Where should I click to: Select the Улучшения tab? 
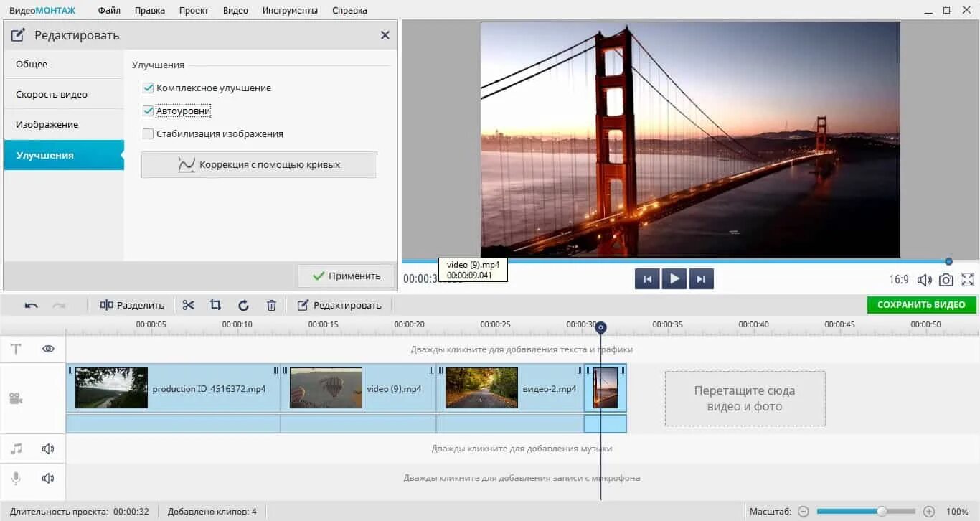click(63, 155)
